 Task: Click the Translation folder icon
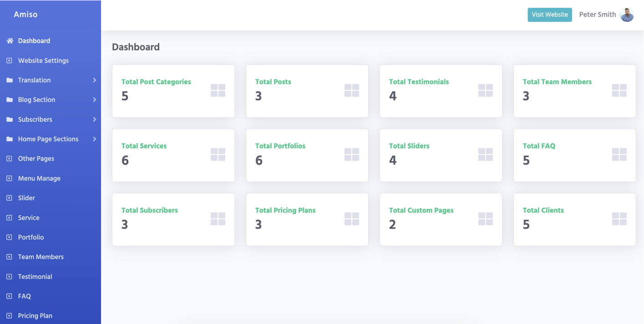point(10,80)
